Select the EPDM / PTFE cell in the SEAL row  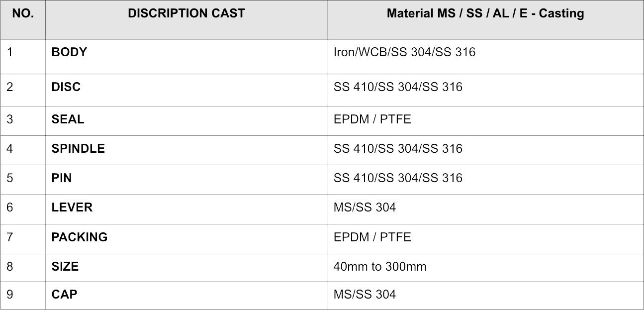[485, 120]
